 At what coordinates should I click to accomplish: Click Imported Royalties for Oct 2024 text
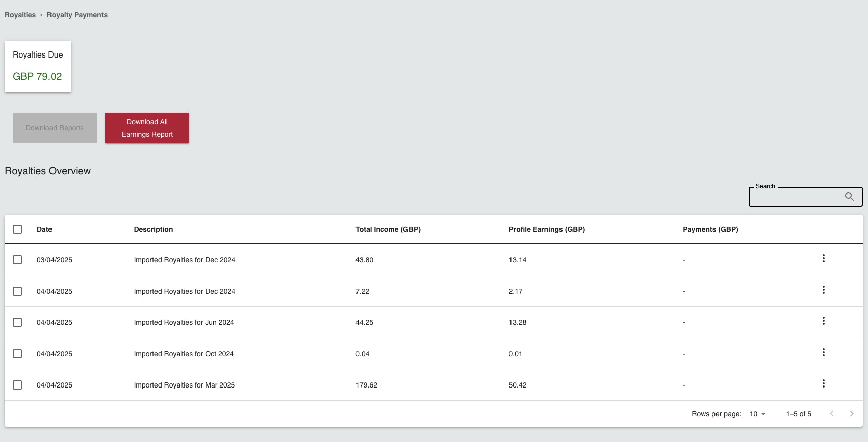click(184, 354)
